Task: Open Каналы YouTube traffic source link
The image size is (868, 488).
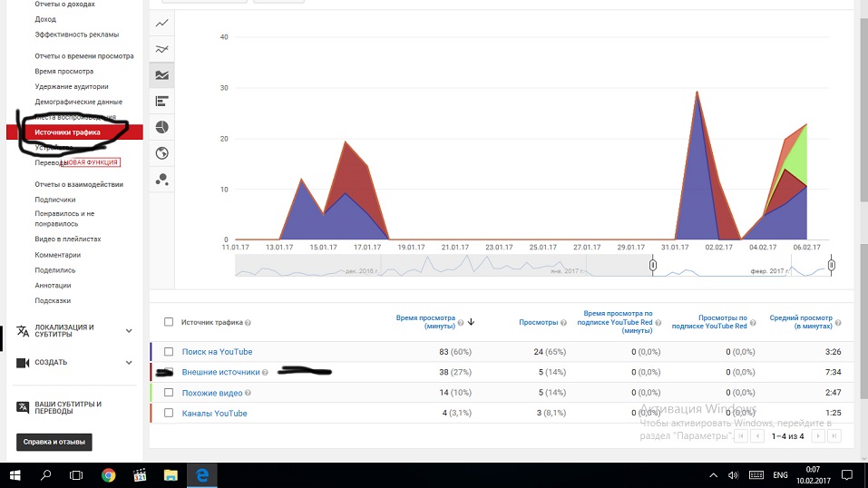Action: pos(214,414)
